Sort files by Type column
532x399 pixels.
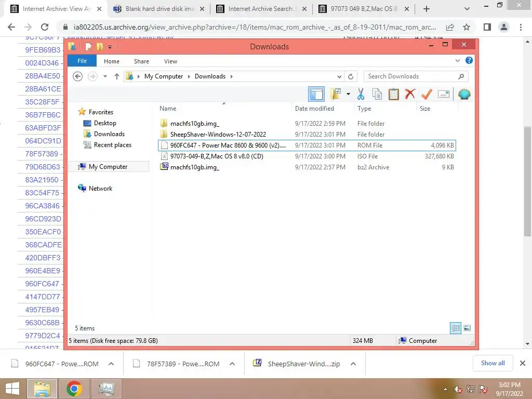364,108
